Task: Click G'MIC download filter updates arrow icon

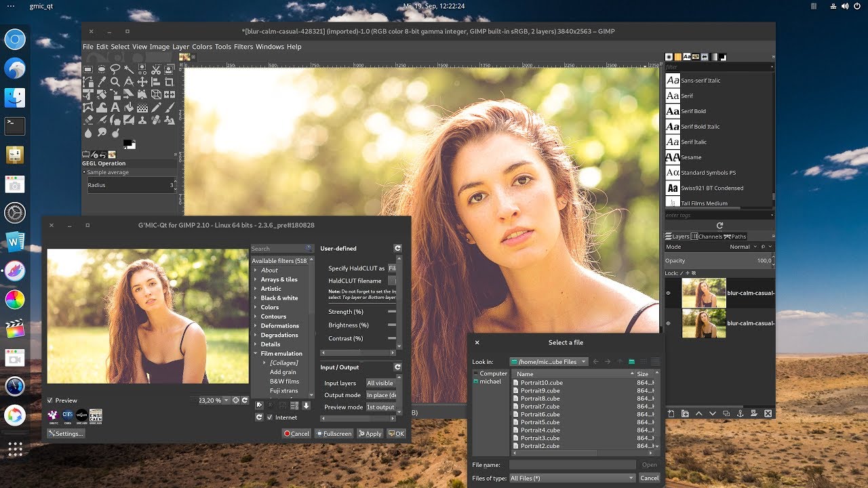Action: (x=307, y=405)
